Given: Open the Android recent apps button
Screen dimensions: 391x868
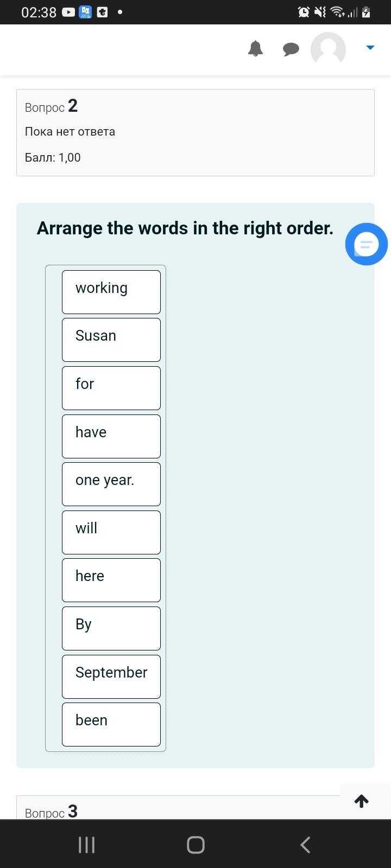Looking at the screenshot, I should [x=86, y=845].
